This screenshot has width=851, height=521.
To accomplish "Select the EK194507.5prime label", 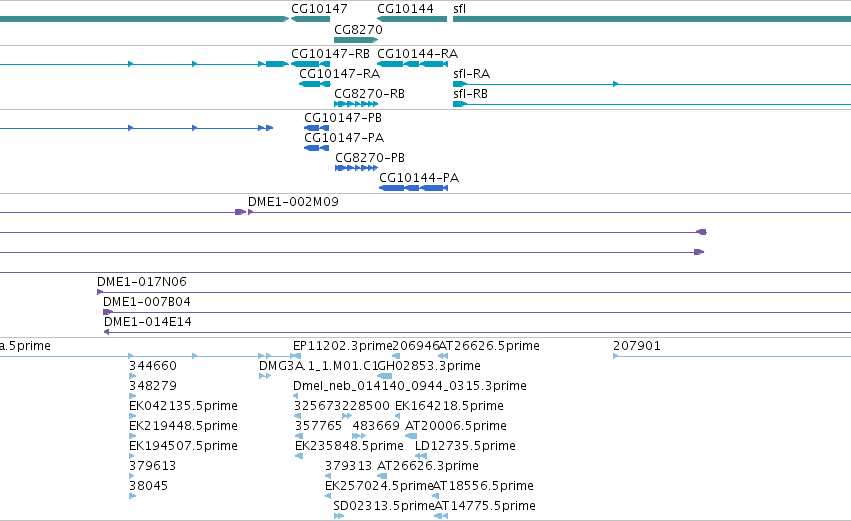I will pyautogui.click(x=183, y=446).
